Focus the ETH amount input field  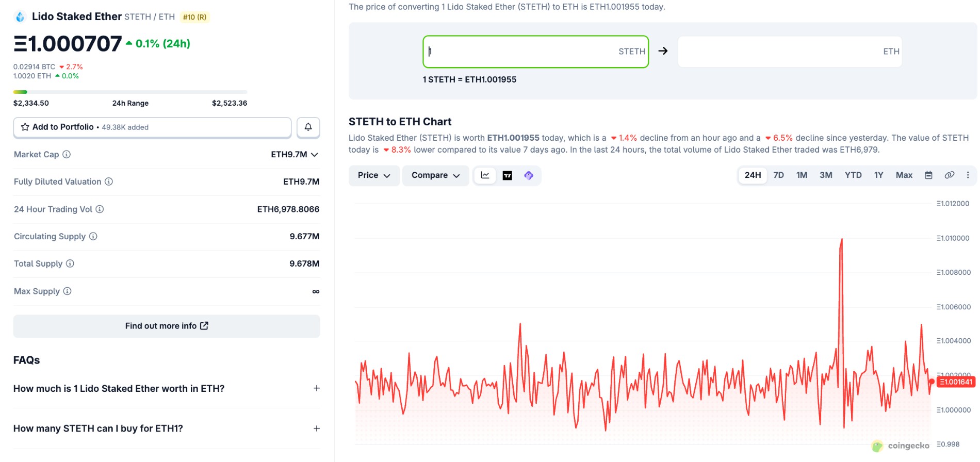click(x=790, y=52)
